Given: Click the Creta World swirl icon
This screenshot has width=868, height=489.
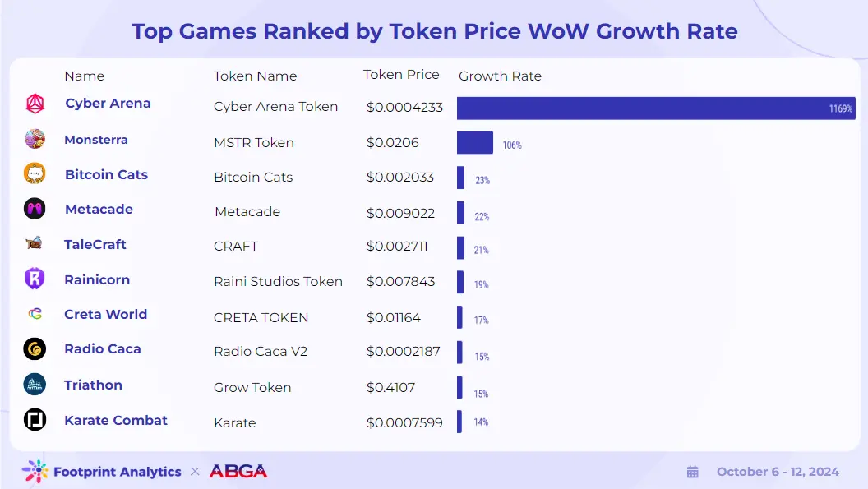Looking at the screenshot, I should click(x=35, y=314).
